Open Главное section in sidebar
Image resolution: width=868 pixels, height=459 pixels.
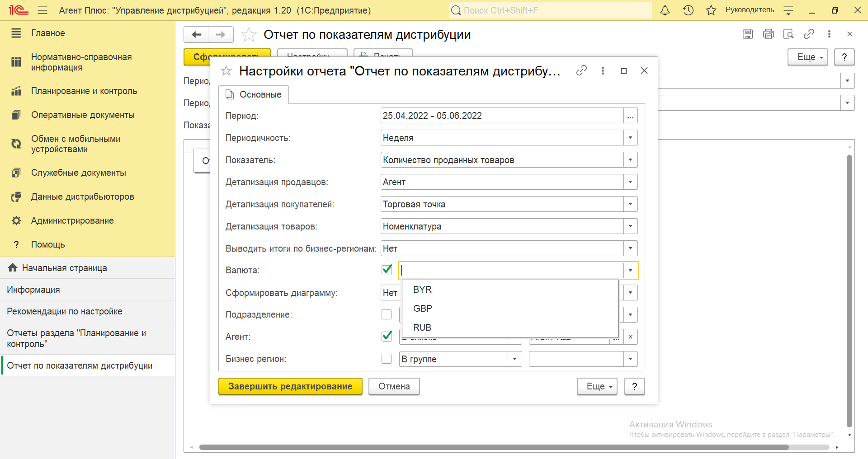87,33
